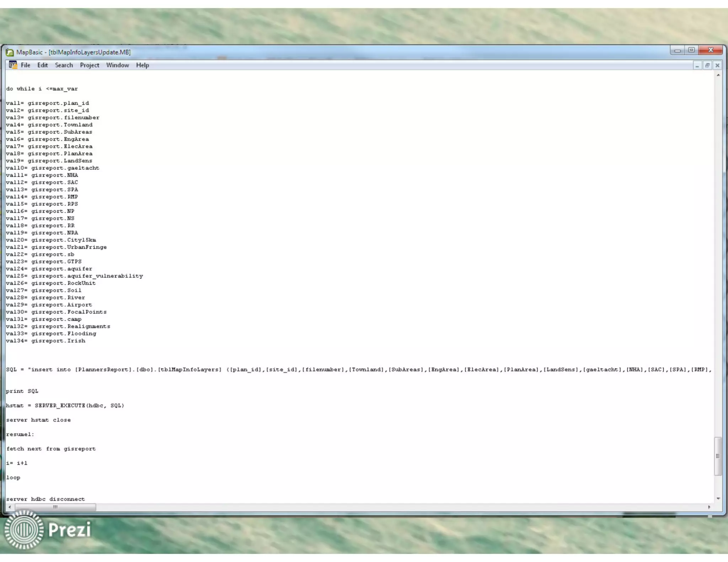This screenshot has height=562, width=728.
Task: Open the Project menu
Action: 89,65
